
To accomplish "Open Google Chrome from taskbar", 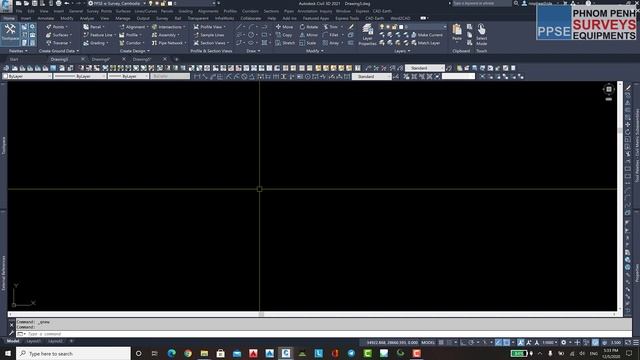I will pos(188,353).
